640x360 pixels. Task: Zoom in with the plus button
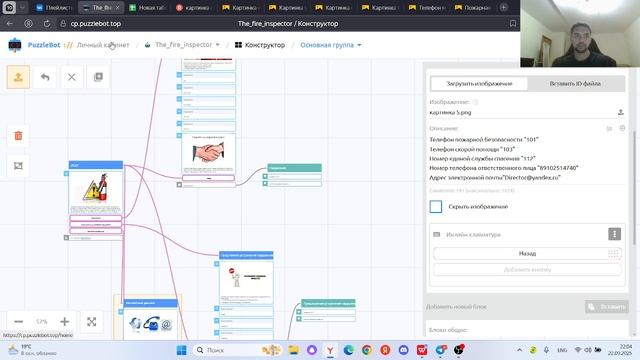(64, 322)
